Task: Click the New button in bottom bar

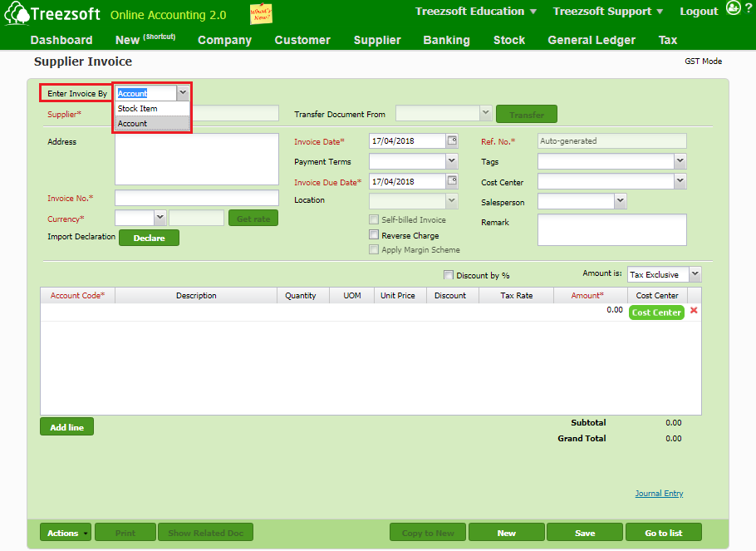Action: click(506, 533)
